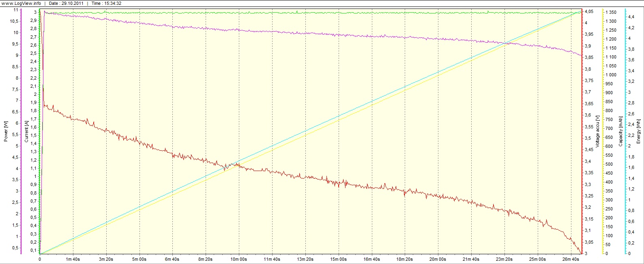644x264 pixels.
Task: Select the Power [W] axis label
Action: click(6, 131)
